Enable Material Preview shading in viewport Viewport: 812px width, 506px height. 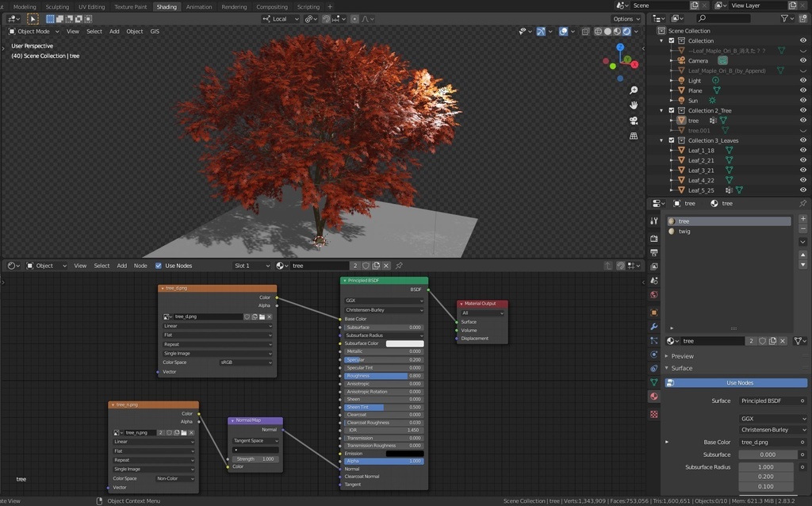(x=617, y=31)
